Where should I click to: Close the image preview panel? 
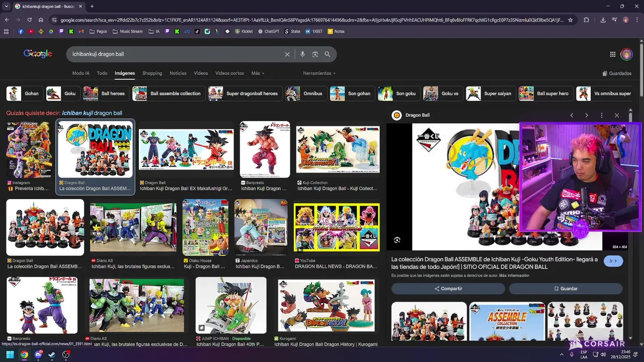pyautogui.click(x=617, y=115)
